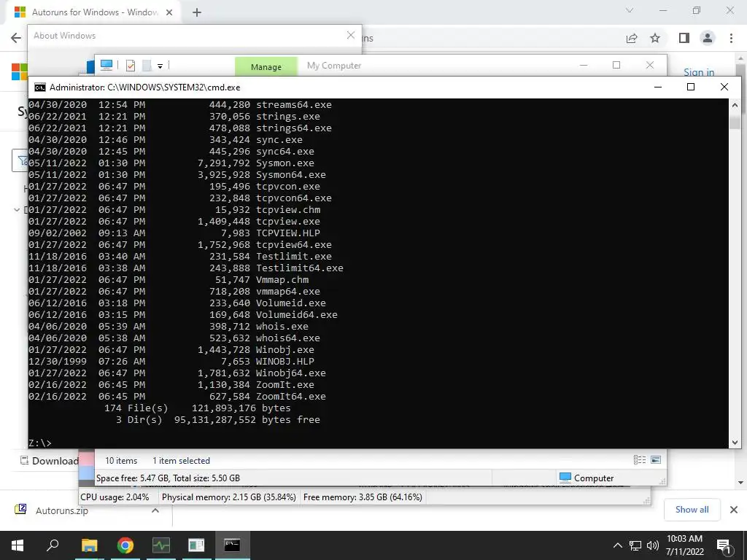747x560 pixels.
Task: Switch to Chrome on the taskbar
Action: [x=125, y=545]
